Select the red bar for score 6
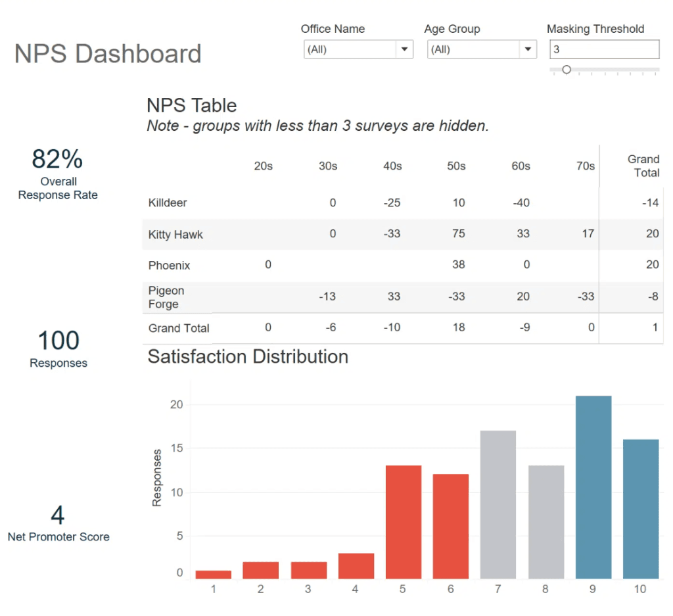This screenshot has width=673, height=616. pos(451,526)
